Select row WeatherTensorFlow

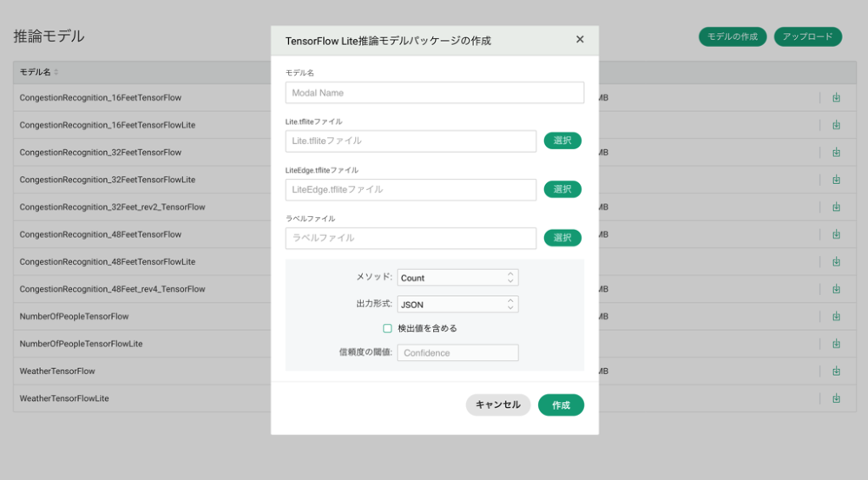(435, 371)
